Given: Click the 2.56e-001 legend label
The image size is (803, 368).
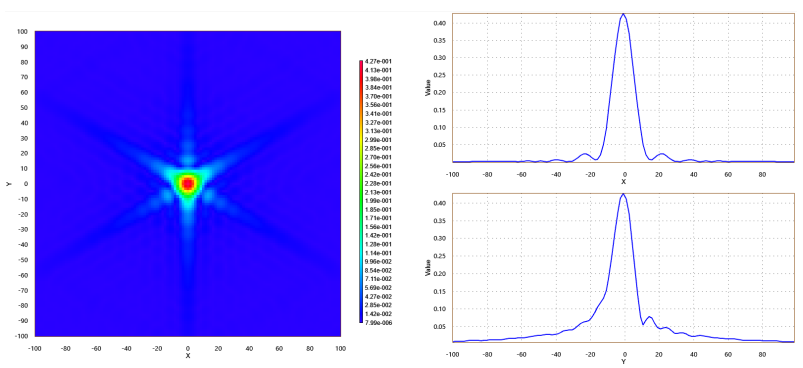Looking at the screenshot, I should [378, 166].
